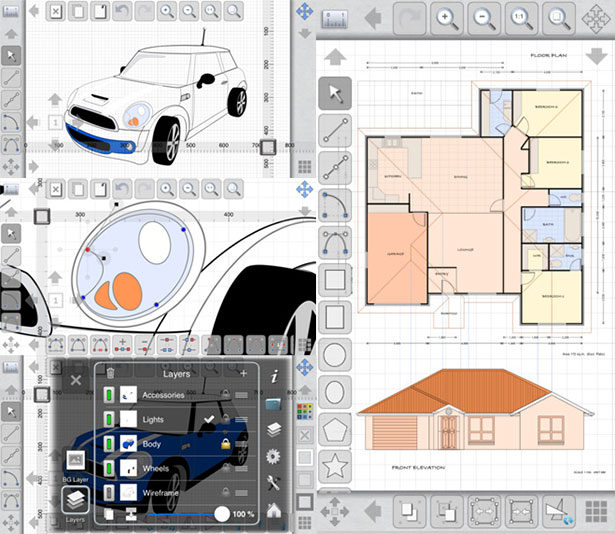The image size is (615, 534).
Task: Reset zoom with the 1:1 magnifier
Action: (522, 18)
